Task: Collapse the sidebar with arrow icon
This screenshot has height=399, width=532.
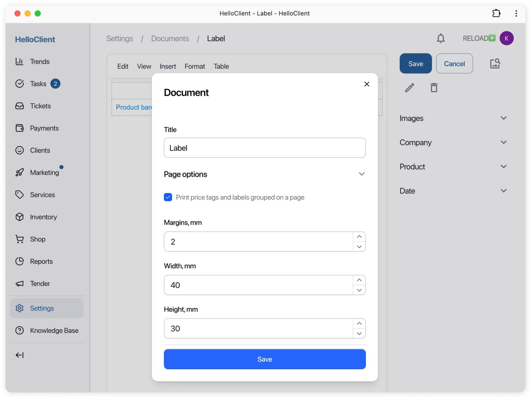Action: coord(20,355)
